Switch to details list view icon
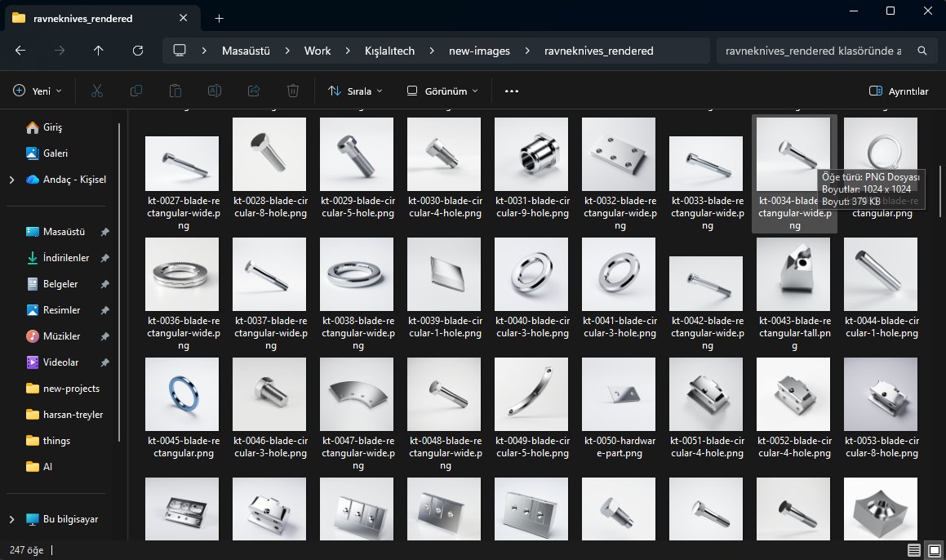This screenshot has height=560, width=946. pyautogui.click(x=914, y=549)
